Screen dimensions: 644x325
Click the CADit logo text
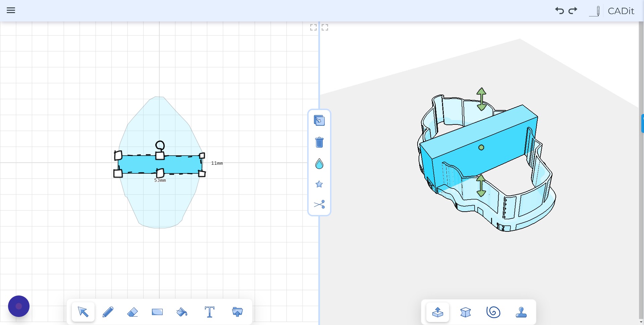point(621,11)
